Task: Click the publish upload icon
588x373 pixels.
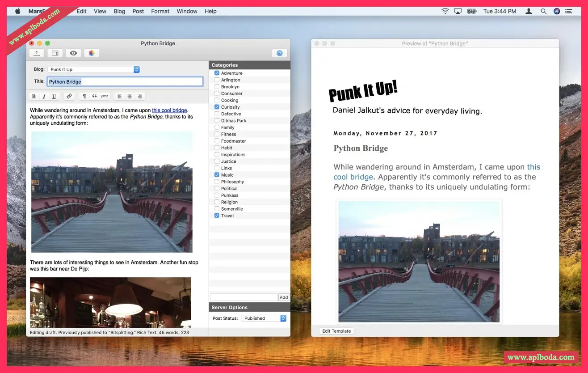Action: (x=37, y=53)
